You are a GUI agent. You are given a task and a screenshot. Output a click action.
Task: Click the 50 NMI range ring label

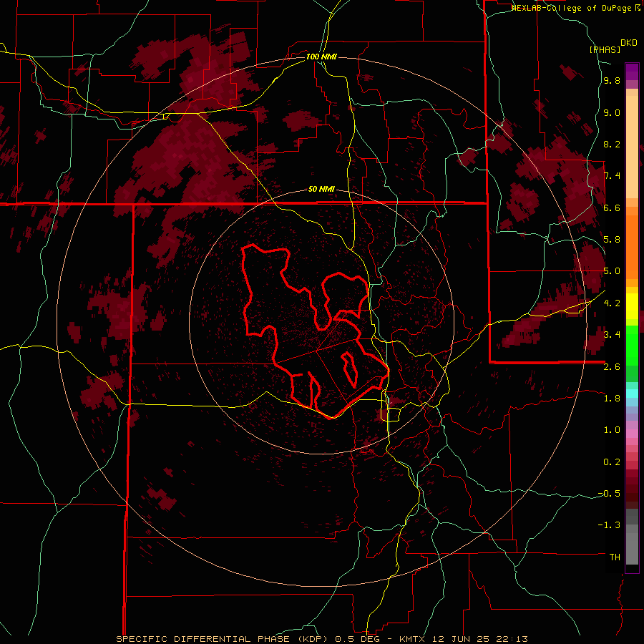(321, 189)
